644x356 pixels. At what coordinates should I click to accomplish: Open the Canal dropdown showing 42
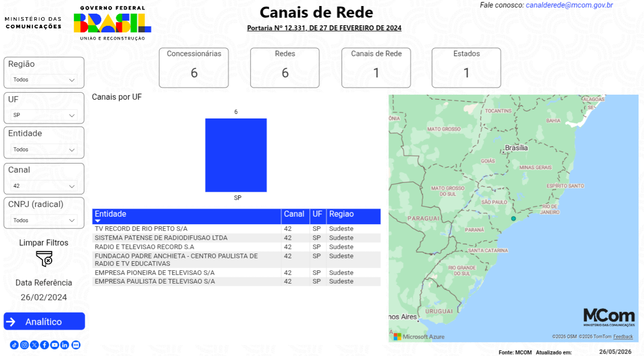(44, 186)
